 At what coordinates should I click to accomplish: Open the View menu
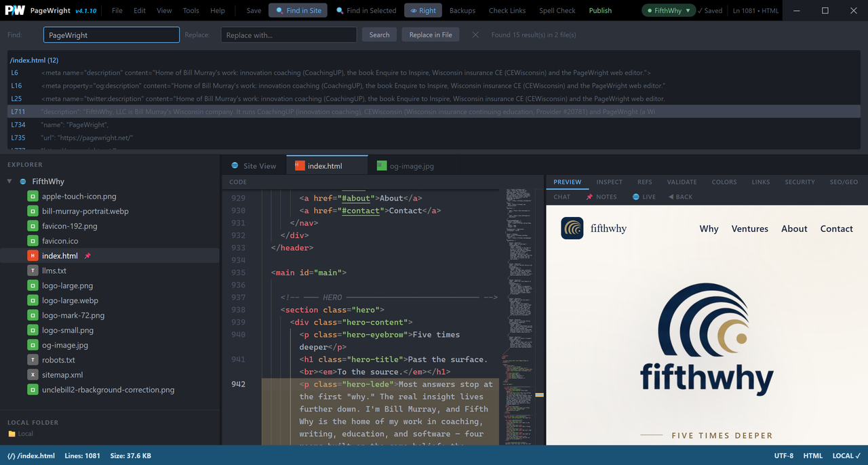click(164, 10)
